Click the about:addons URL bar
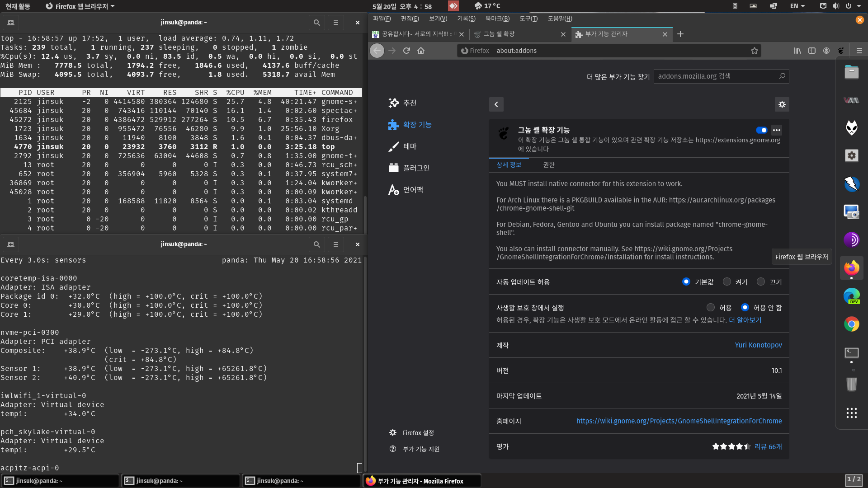This screenshot has height=488, width=868. coord(609,51)
